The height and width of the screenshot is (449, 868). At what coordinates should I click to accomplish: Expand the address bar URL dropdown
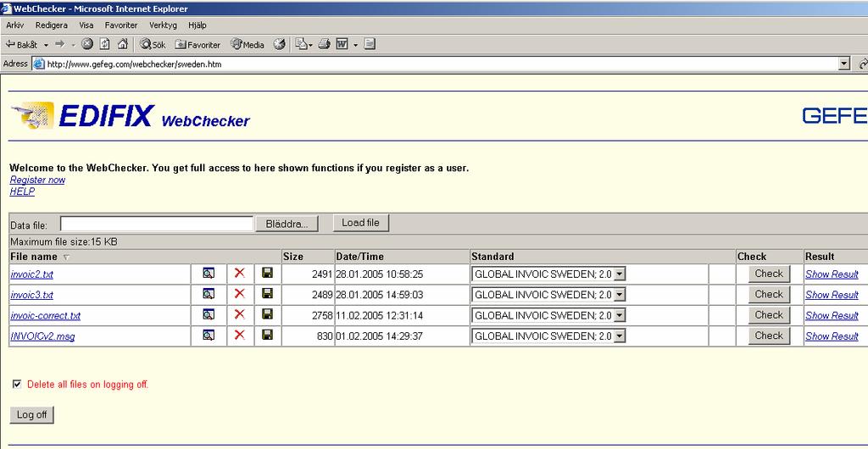[x=844, y=64]
